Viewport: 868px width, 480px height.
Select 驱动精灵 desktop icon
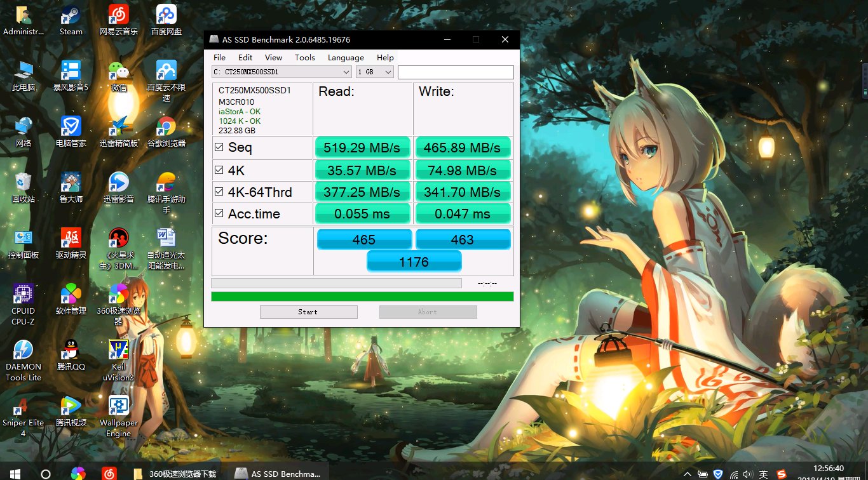point(71,243)
